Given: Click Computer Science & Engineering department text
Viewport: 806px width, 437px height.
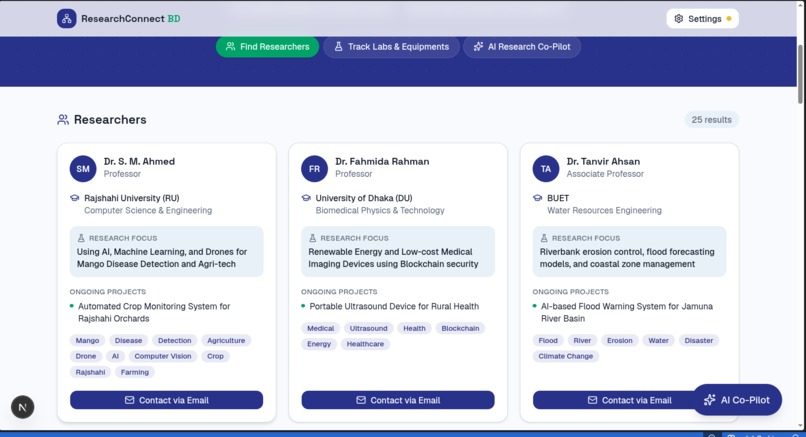Looking at the screenshot, I should (148, 210).
